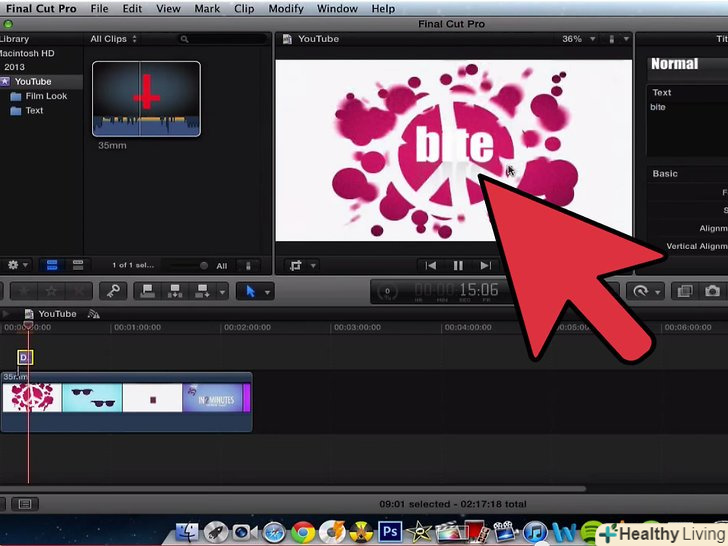Select the arrow Select tool
The height and width of the screenshot is (546, 728).
point(250,291)
